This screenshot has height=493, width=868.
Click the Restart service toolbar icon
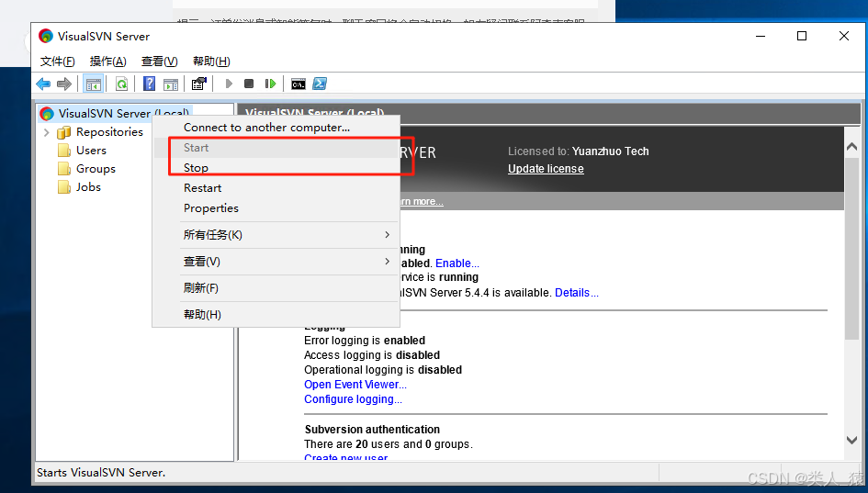click(270, 84)
